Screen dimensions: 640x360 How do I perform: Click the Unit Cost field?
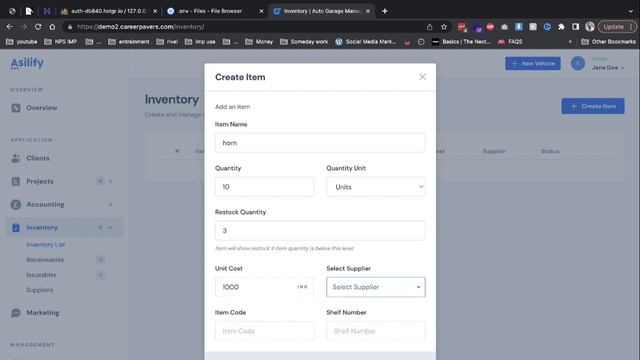pyautogui.click(x=264, y=287)
